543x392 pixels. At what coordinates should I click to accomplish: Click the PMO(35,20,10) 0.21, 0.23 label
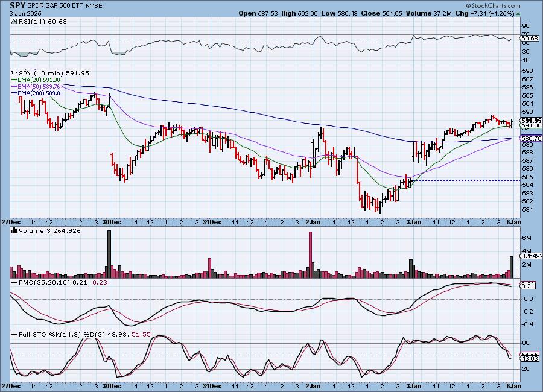[63, 283]
